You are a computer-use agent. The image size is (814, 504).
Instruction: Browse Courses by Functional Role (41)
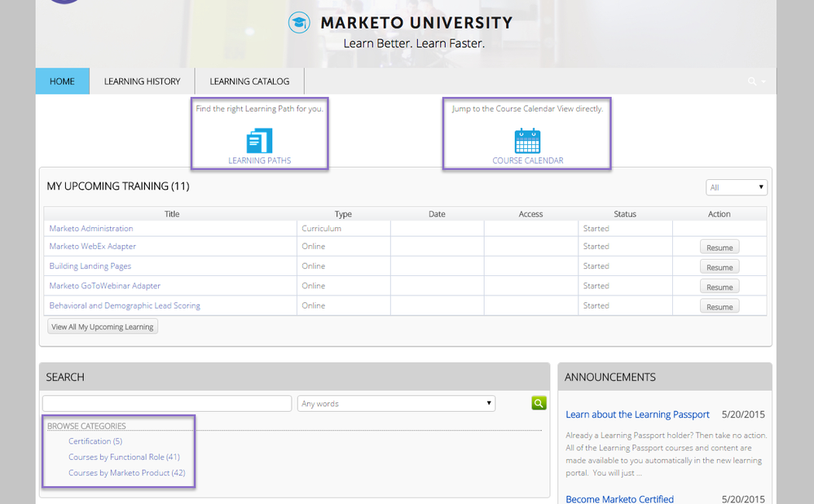[124, 457]
